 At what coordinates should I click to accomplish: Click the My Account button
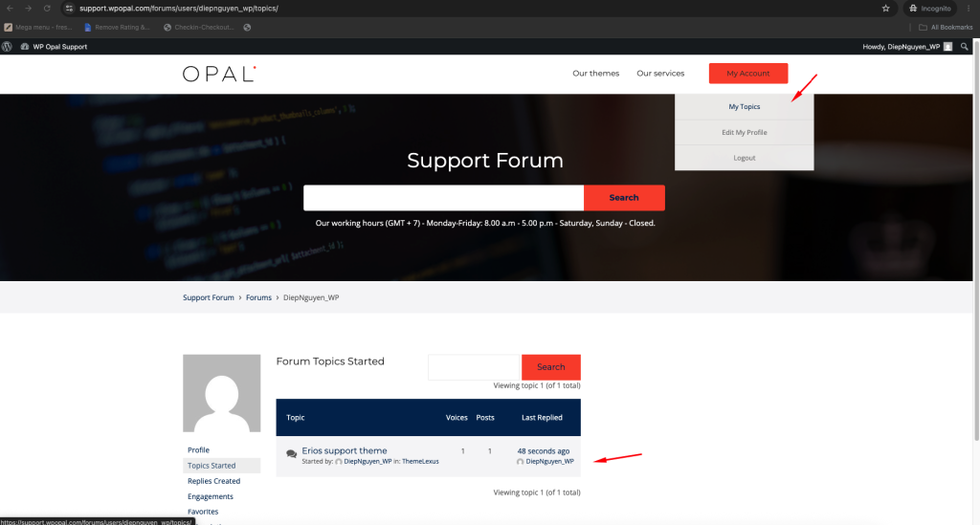(748, 74)
